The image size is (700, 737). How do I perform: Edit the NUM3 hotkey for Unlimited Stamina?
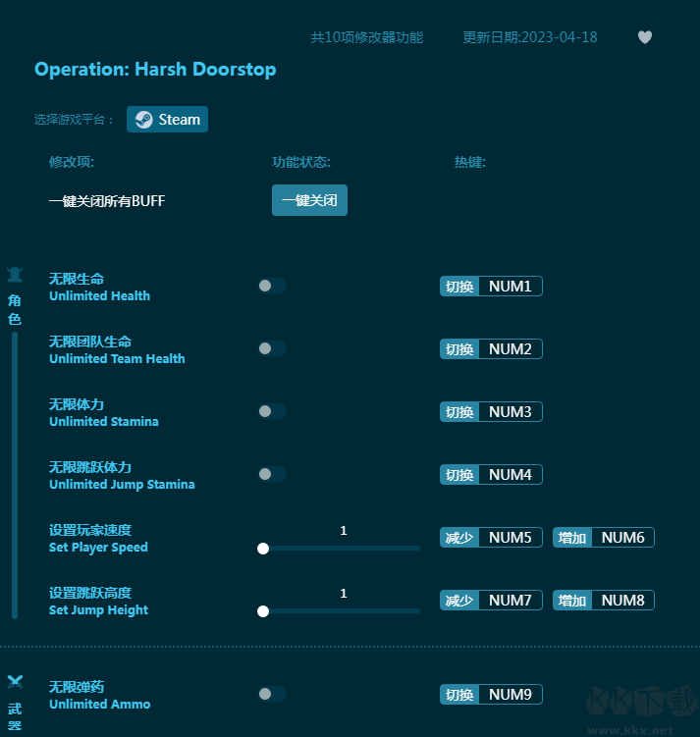510,412
